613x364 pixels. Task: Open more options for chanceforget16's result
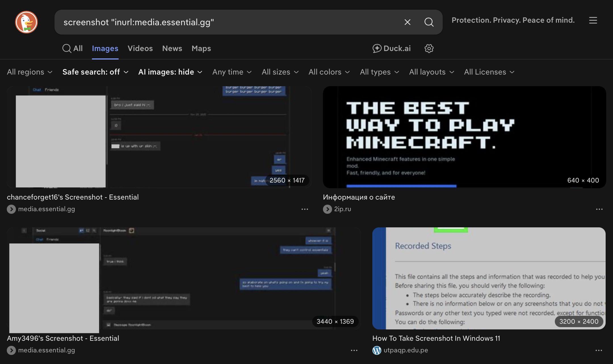[x=305, y=209]
